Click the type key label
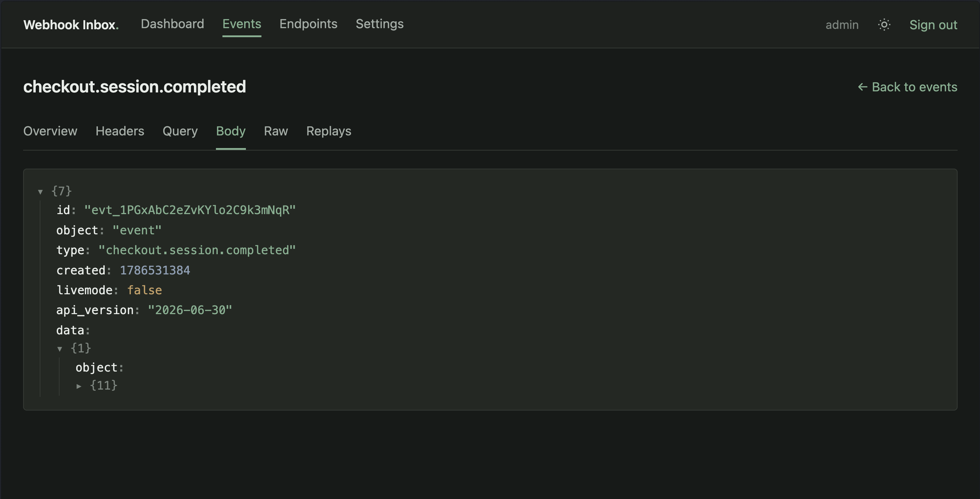This screenshot has width=980, height=499. pos(70,250)
